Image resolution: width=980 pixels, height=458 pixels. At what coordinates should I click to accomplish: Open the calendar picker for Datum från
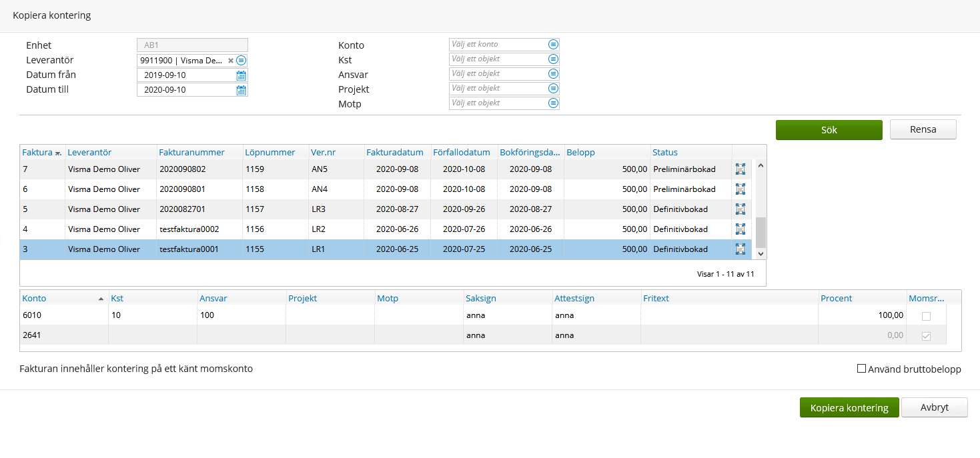point(241,75)
